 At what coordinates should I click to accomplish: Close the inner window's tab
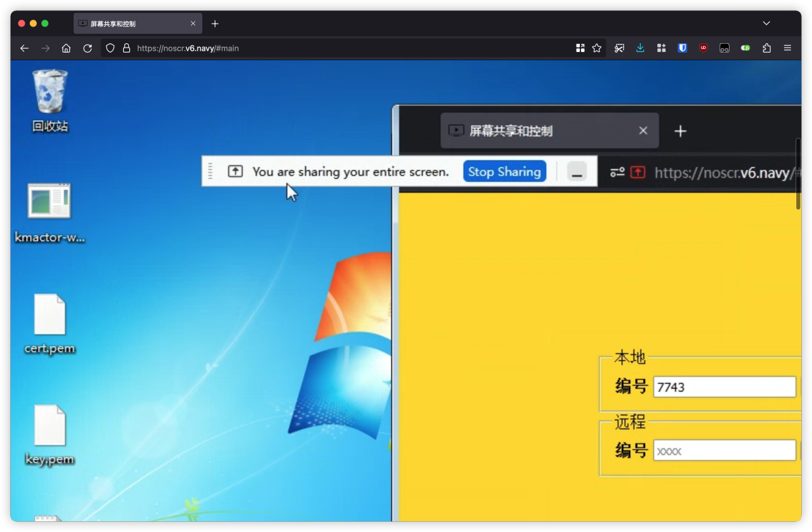643,131
